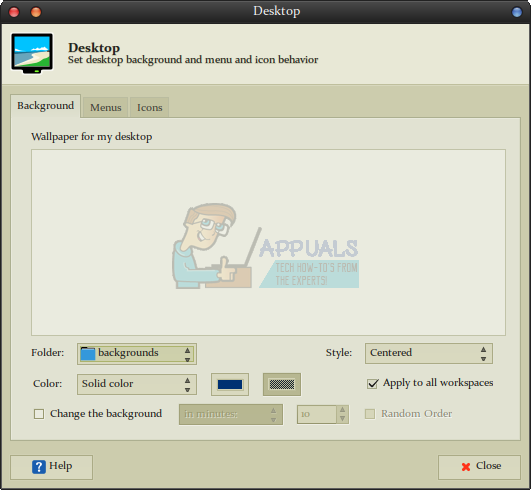Viewport: 531px width, 490px height.
Task: Open the Folder backgrounds dropdown
Action: (x=137, y=354)
